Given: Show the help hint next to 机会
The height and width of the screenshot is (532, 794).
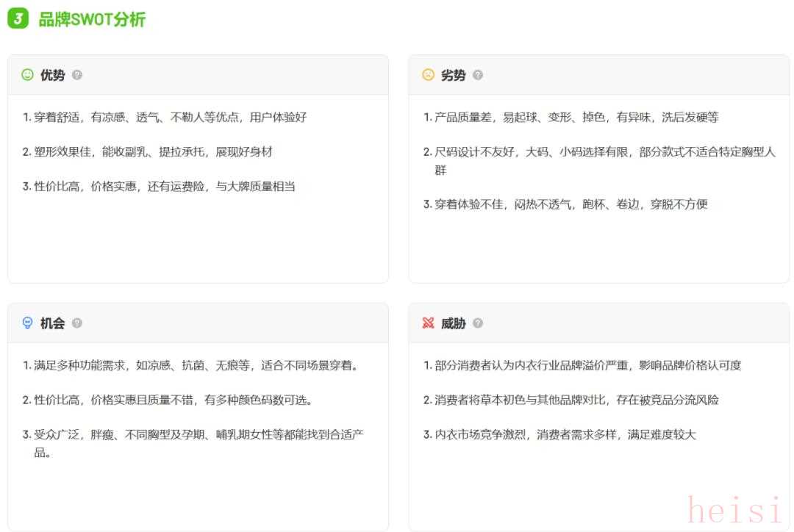Looking at the screenshot, I should click(77, 323).
